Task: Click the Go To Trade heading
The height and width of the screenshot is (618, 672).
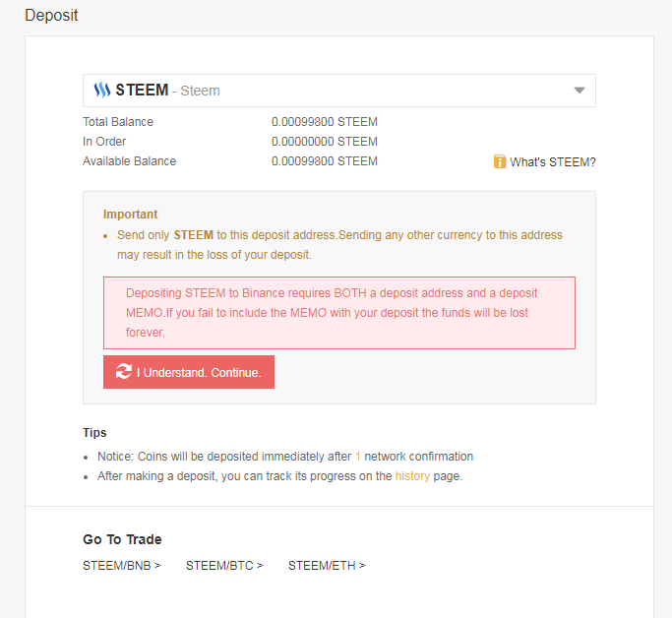Action: point(122,539)
